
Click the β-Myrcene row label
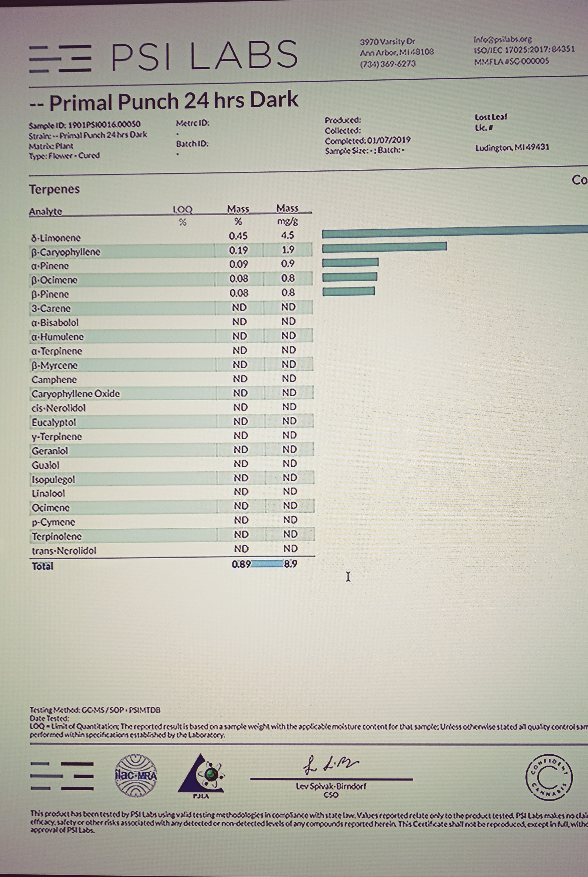coord(55,365)
